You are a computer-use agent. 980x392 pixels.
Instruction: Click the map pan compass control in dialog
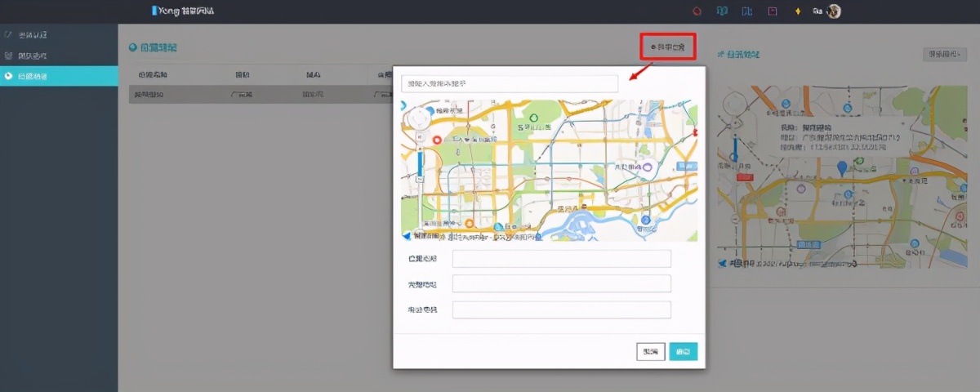pyautogui.click(x=421, y=120)
